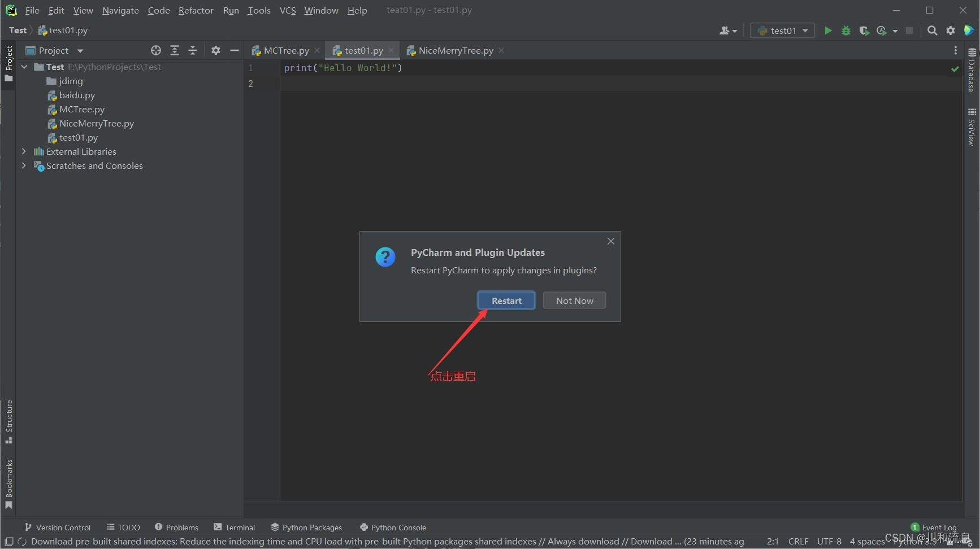Run the test01 configuration
980x549 pixels.
(x=828, y=30)
